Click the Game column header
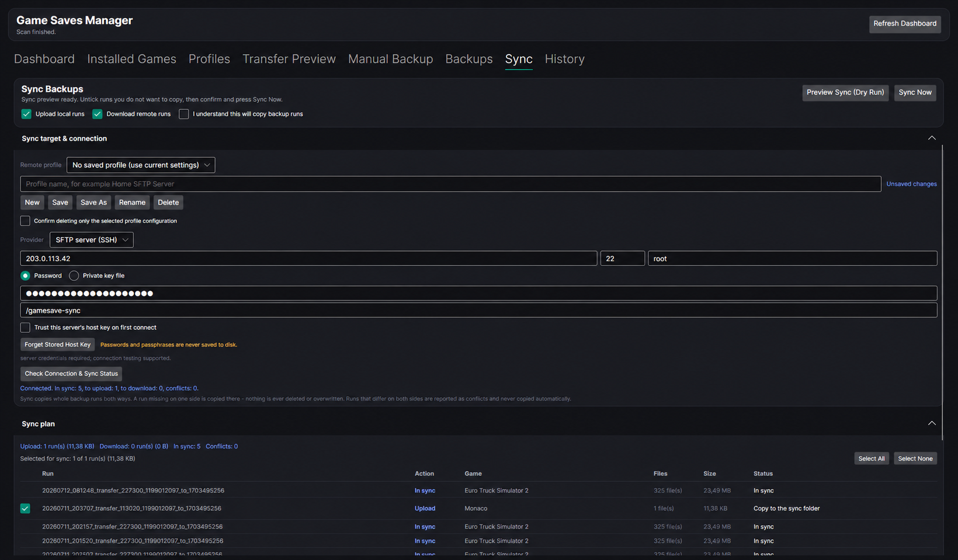958x560 pixels. tap(473, 474)
